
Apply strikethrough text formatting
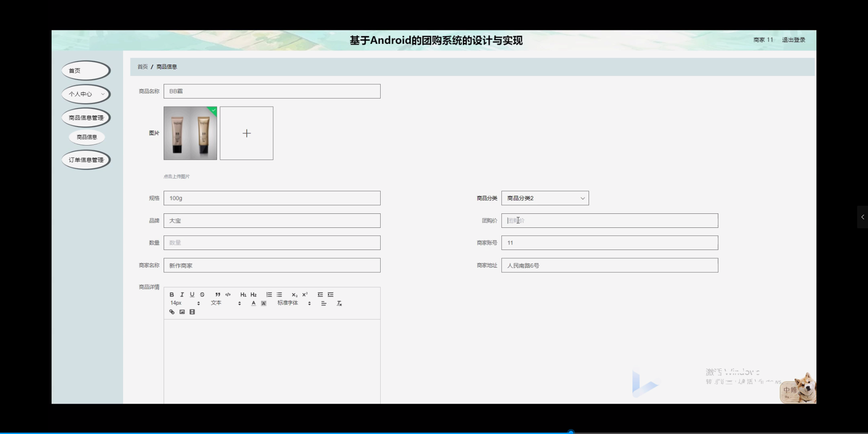click(x=202, y=294)
